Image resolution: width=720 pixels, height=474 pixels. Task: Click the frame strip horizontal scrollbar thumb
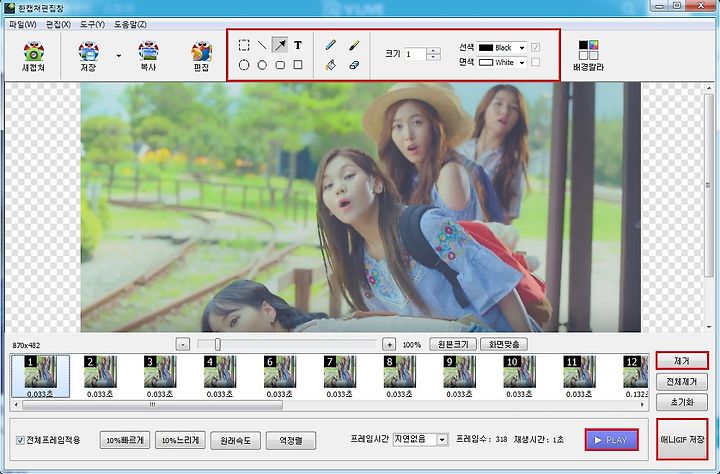pos(152,405)
